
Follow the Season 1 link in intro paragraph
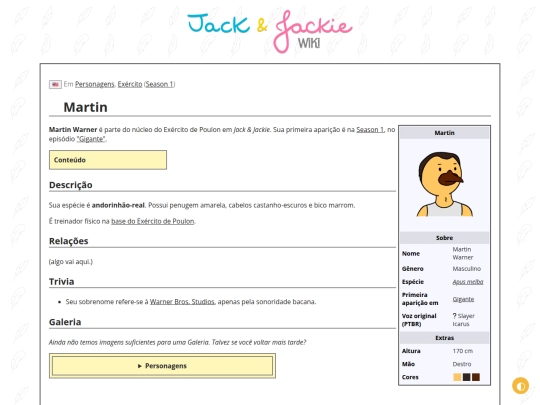[x=370, y=129]
